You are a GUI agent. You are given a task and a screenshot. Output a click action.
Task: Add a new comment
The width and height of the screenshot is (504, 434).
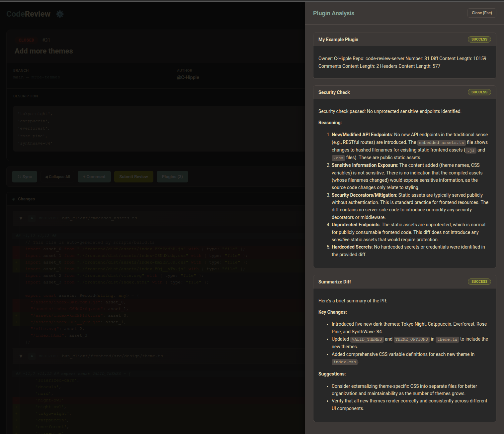pyautogui.click(x=94, y=177)
